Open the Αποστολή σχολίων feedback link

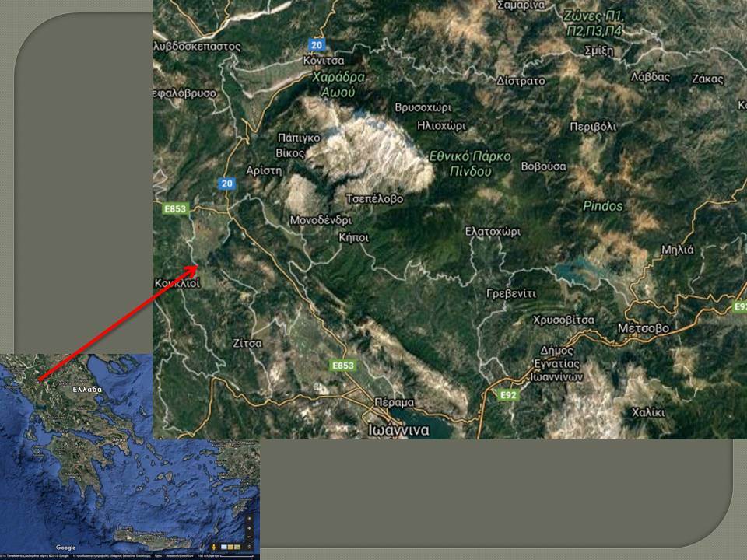point(180,556)
